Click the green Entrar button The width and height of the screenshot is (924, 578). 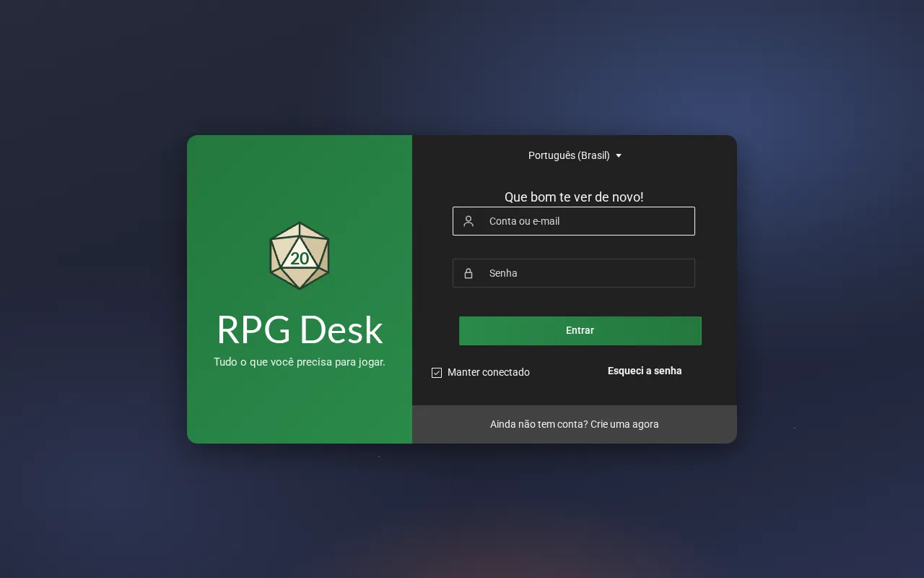pyautogui.click(x=580, y=331)
